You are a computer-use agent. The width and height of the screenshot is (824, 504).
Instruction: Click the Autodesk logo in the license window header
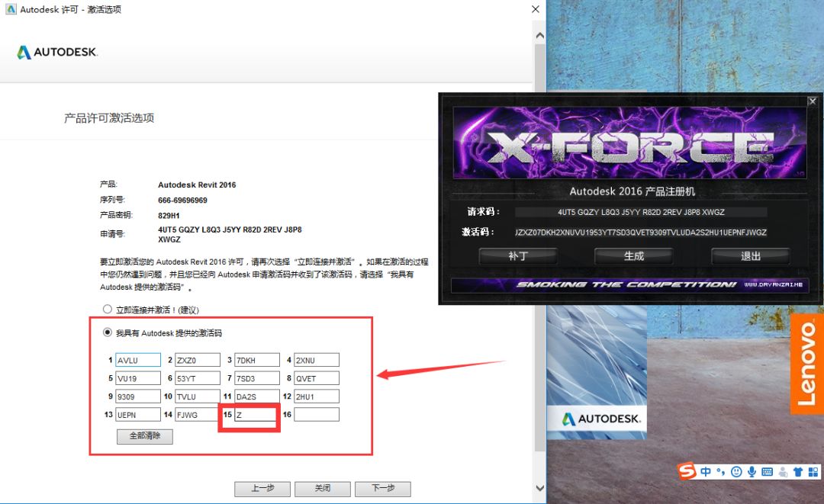[57, 52]
